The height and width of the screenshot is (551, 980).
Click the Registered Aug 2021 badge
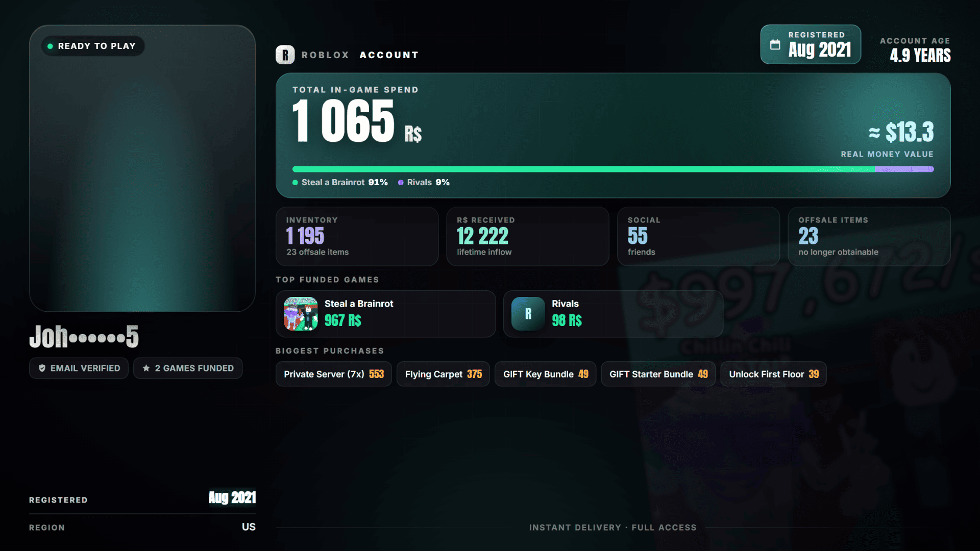pyautogui.click(x=811, y=44)
